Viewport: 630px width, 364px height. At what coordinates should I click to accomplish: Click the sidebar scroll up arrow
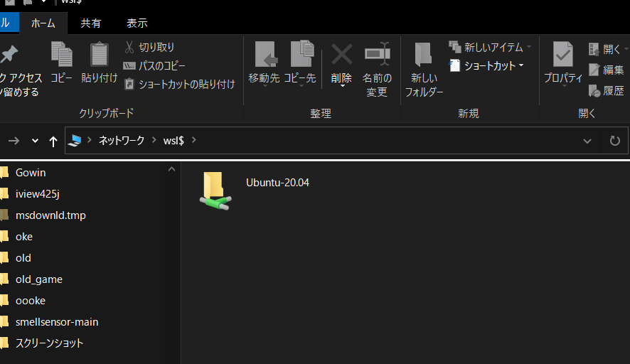[171, 169]
